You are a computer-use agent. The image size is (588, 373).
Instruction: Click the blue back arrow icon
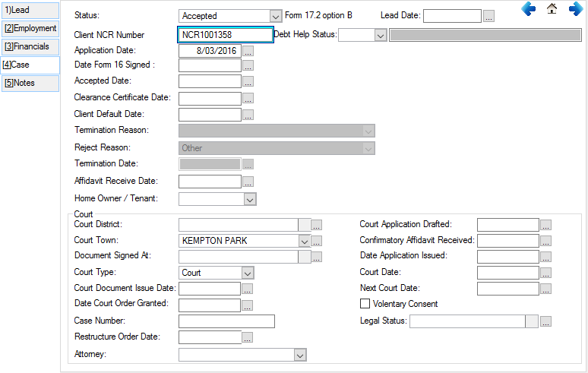pos(529,9)
